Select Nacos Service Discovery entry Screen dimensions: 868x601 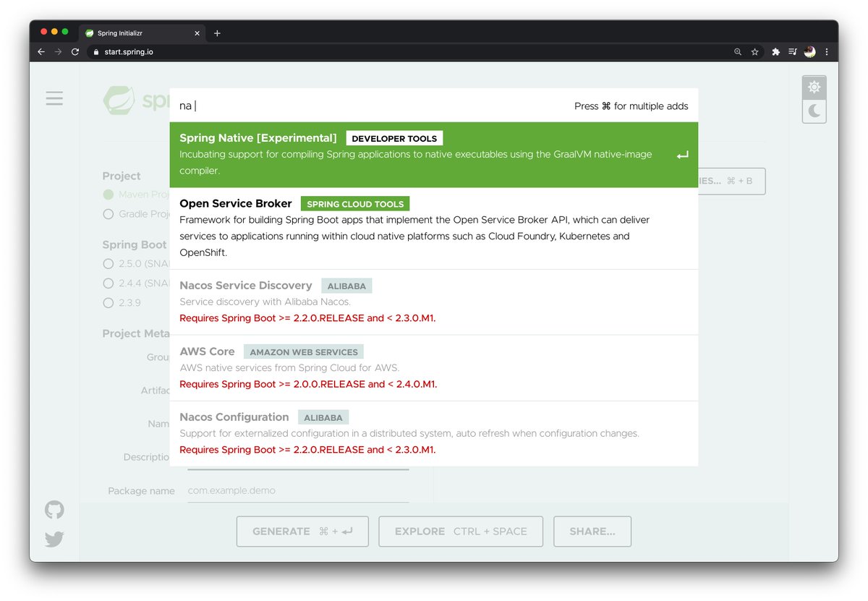(434, 302)
